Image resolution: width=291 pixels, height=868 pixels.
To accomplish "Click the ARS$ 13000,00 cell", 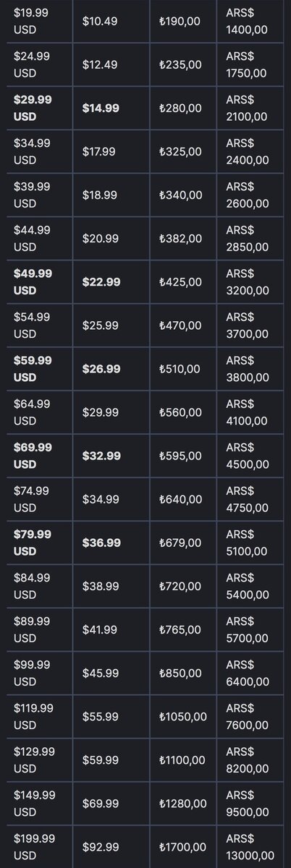I will tap(253, 846).
